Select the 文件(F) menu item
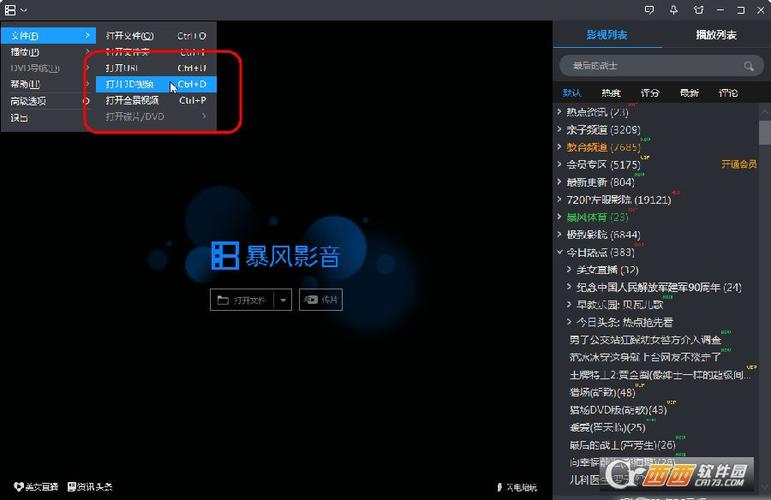 (48, 35)
